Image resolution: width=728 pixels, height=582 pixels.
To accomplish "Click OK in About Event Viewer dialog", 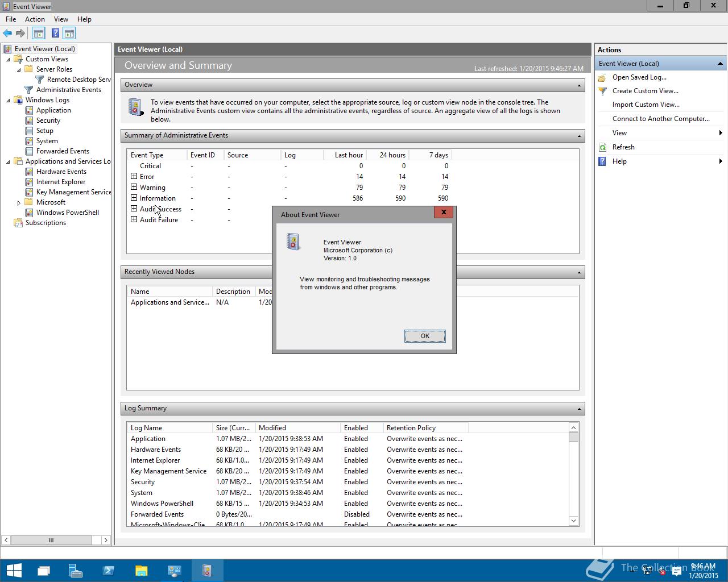I will tap(425, 336).
